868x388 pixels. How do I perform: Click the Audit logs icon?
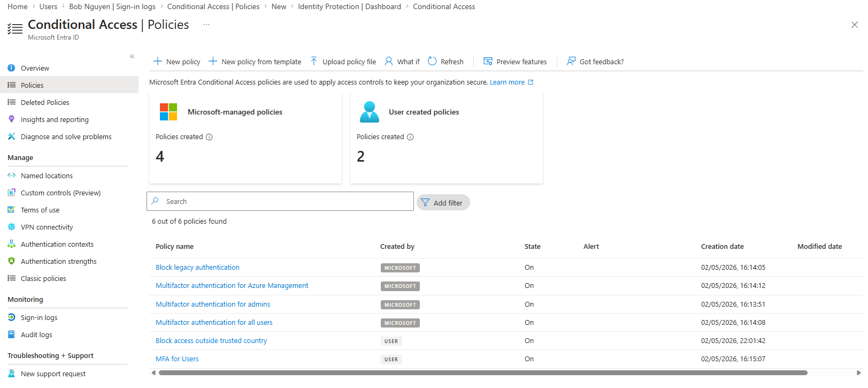11,334
